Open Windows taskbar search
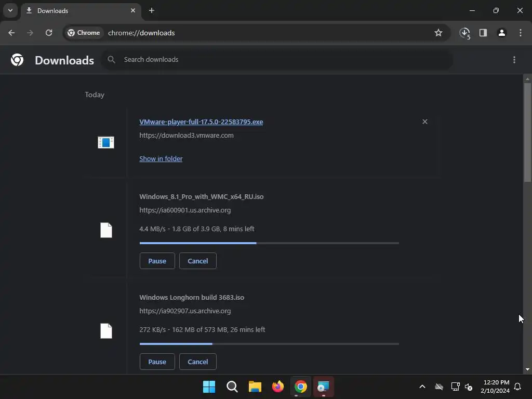This screenshot has height=399, width=532. (232, 387)
